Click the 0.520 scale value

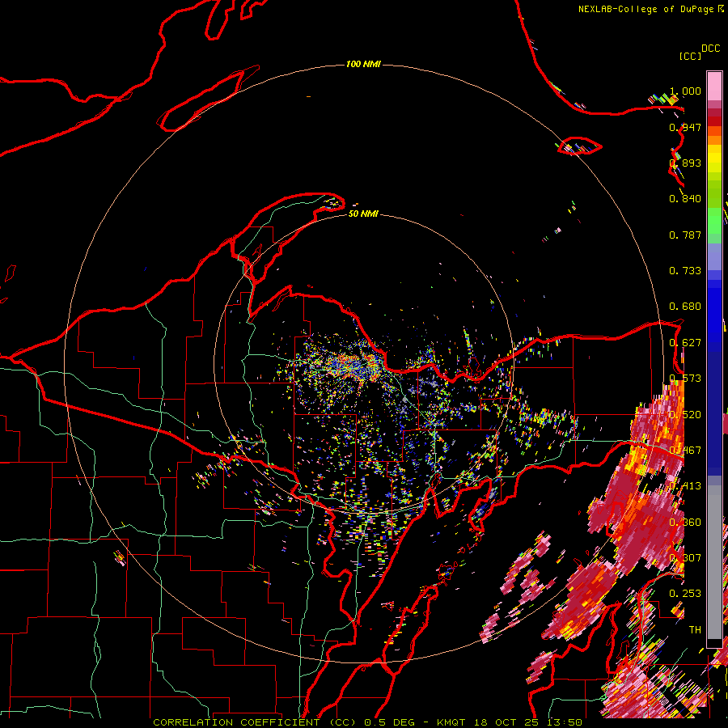685,415
